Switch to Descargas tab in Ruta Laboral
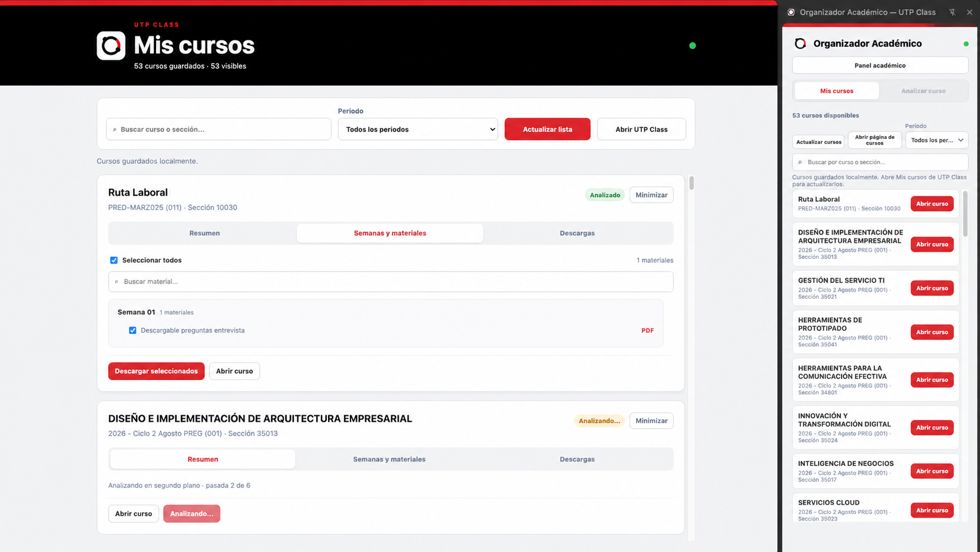This screenshot has width=980, height=552. pos(577,233)
